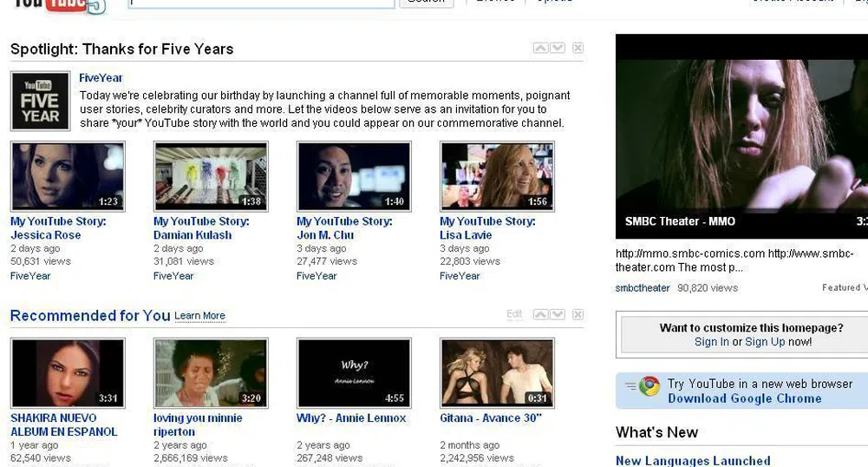Viewport: 868px width, 467px height.
Task: Open Why? - Annie Lennox title link
Action: tap(351, 418)
